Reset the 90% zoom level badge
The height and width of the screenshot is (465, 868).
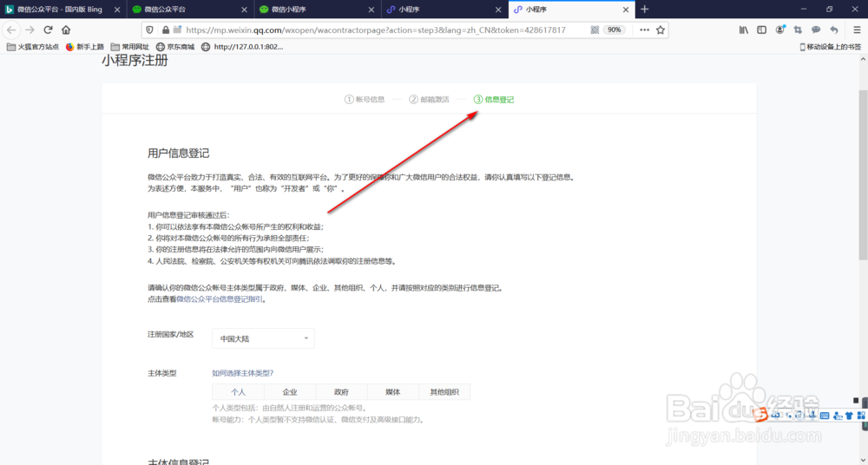614,29
